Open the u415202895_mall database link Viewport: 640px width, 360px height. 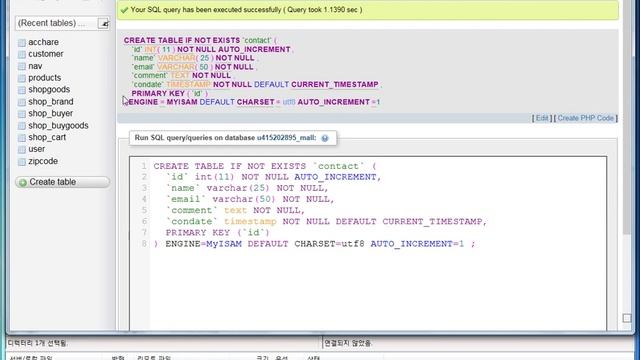(x=286, y=138)
